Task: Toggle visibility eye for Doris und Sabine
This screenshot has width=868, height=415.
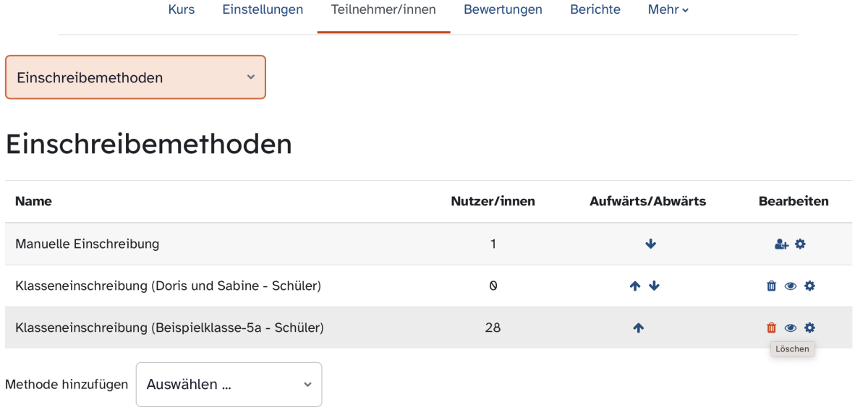Action: tap(791, 286)
